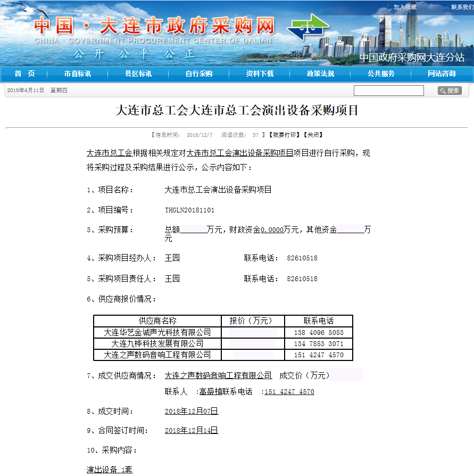Click the 阅读次数 57 counter

pyautogui.click(x=239, y=135)
